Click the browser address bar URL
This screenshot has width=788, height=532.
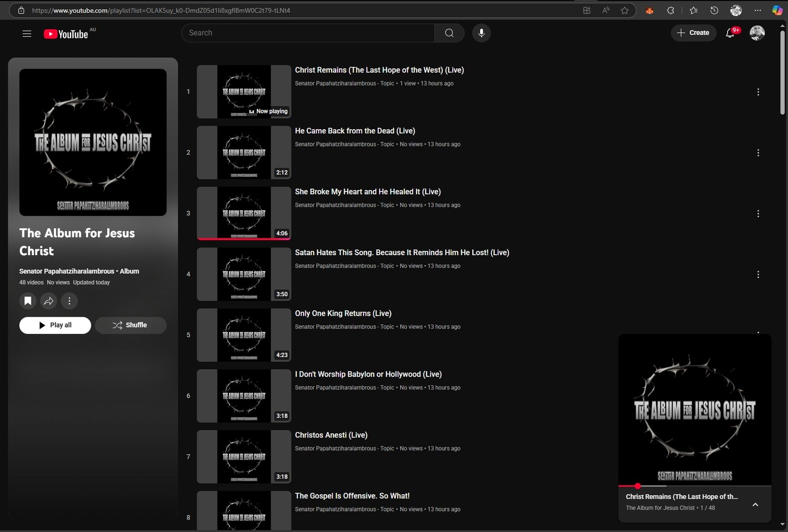[161, 11]
